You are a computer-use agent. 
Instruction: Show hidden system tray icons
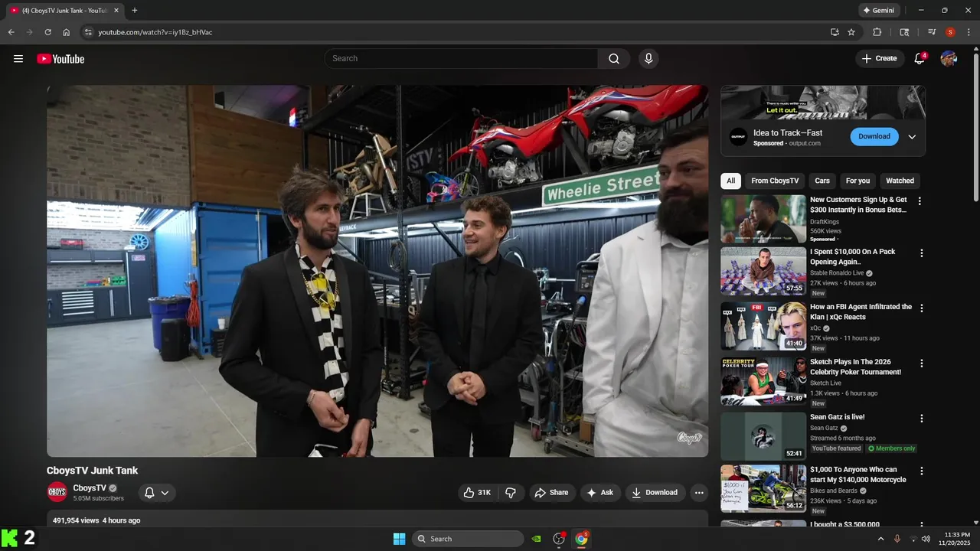coord(880,539)
